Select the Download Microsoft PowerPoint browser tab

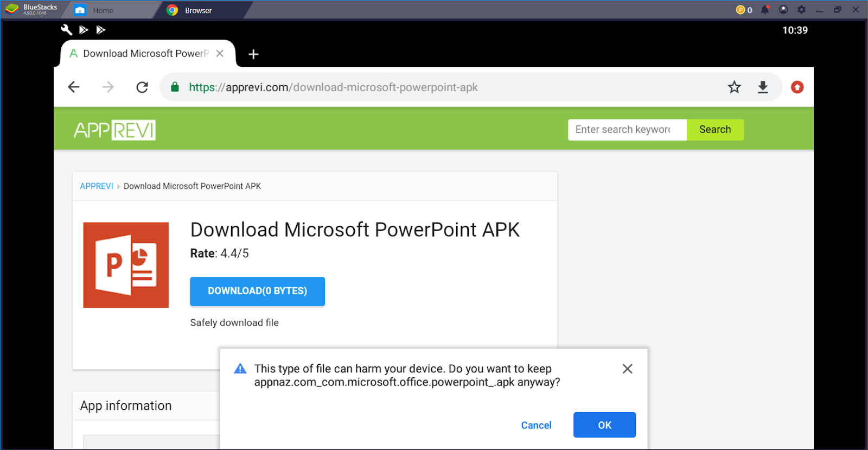[x=146, y=54]
